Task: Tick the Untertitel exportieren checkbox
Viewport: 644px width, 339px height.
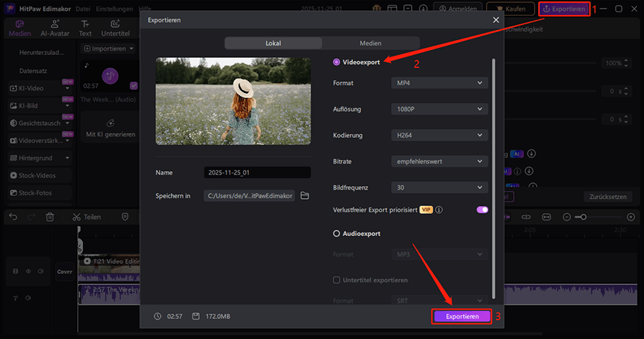Action: (x=337, y=280)
